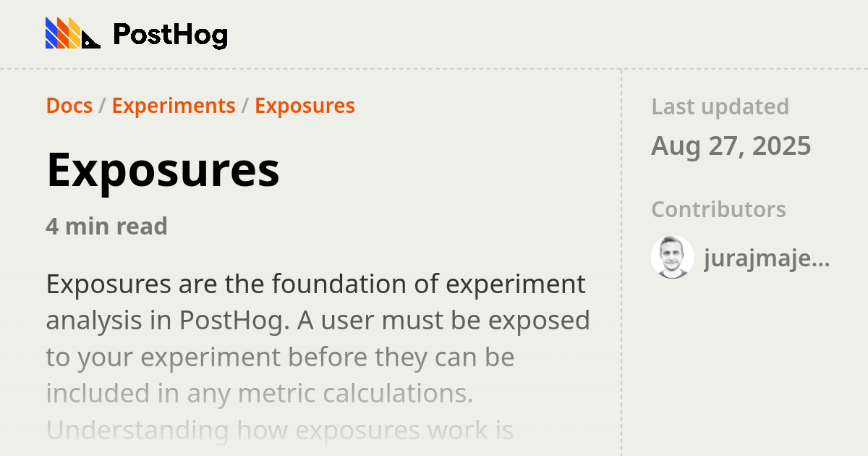Open the Experiments breadcrumb link
This screenshot has width=868, height=456.
pyautogui.click(x=174, y=106)
